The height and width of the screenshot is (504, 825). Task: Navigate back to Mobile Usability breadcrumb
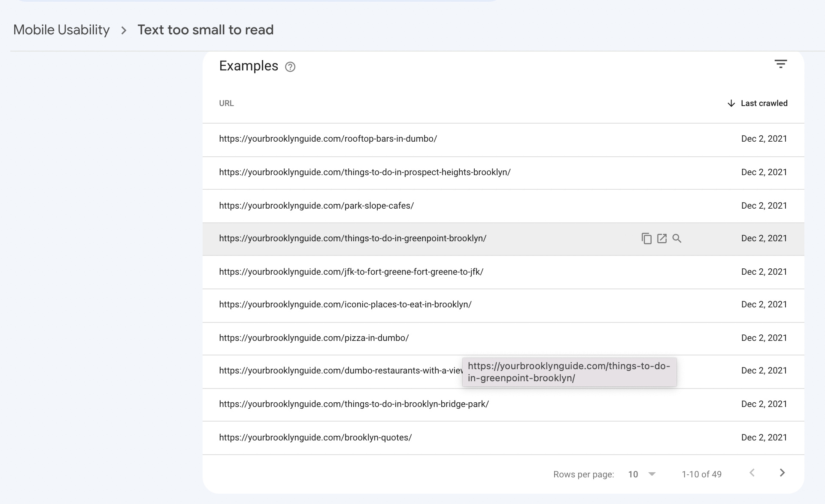tap(61, 30)
